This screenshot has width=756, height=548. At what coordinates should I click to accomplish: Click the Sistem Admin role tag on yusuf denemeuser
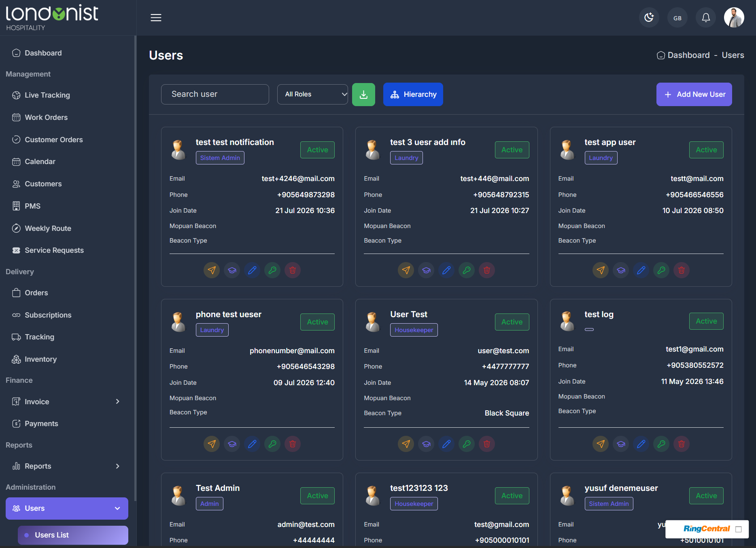point(609,504)
